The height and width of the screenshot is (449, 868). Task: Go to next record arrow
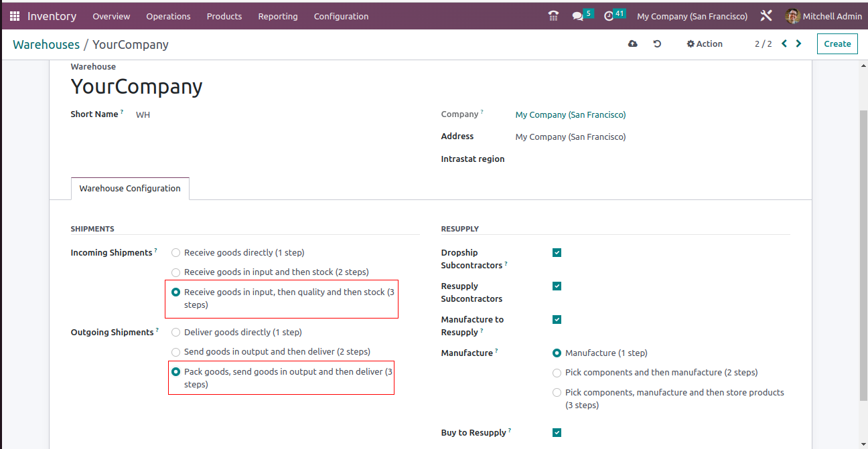pyautogui.click(x=798, y=44)
